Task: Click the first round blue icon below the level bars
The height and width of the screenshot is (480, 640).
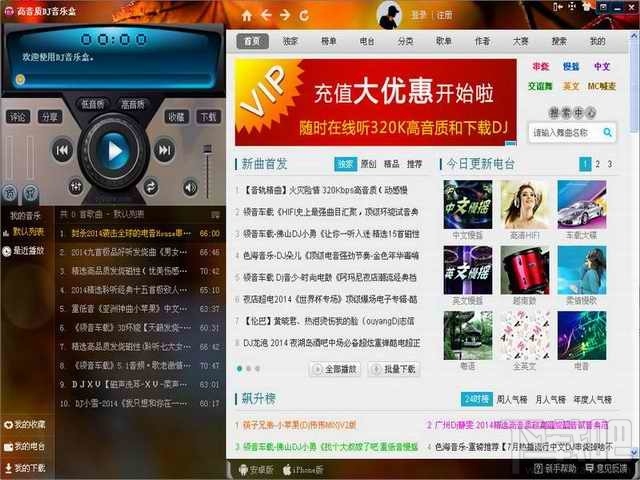Action: (x=10, y=193)
